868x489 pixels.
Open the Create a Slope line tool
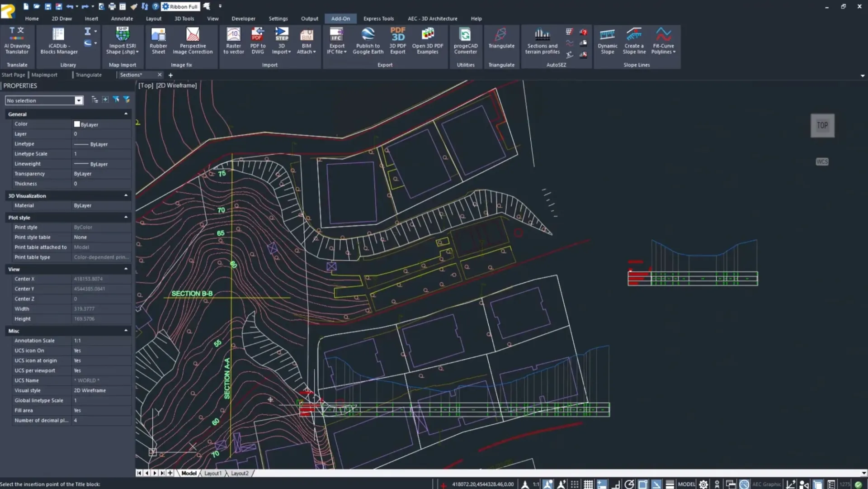point(634,41)
